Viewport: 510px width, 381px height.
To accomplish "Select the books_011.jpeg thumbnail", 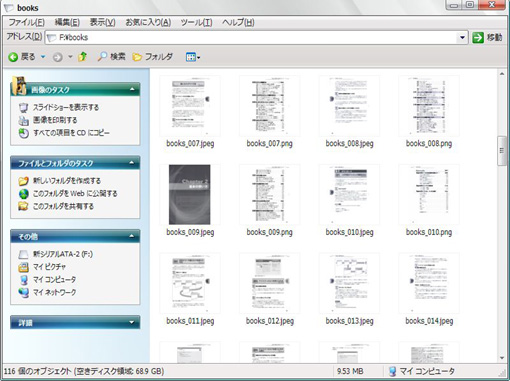I will tap(190, 283).
